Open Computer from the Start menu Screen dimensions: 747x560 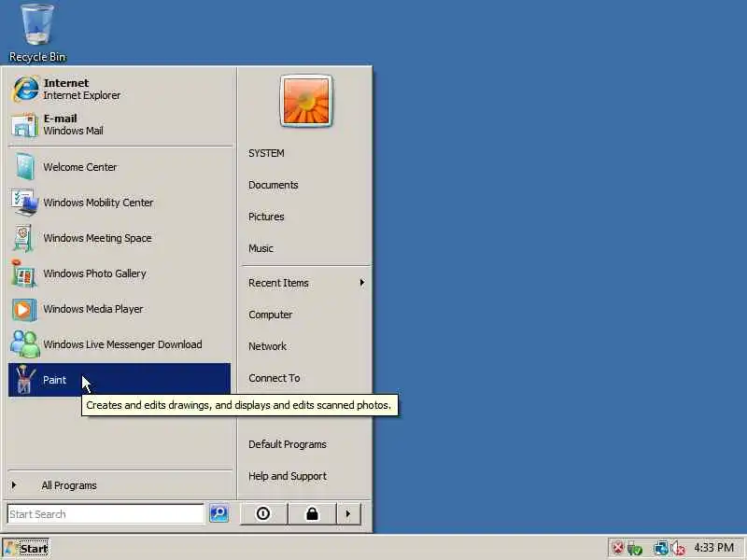click(305, 315)
